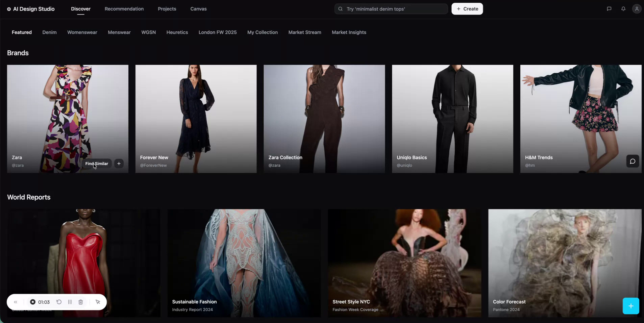Open the chat messages icon in header

(x=609, y=9)
